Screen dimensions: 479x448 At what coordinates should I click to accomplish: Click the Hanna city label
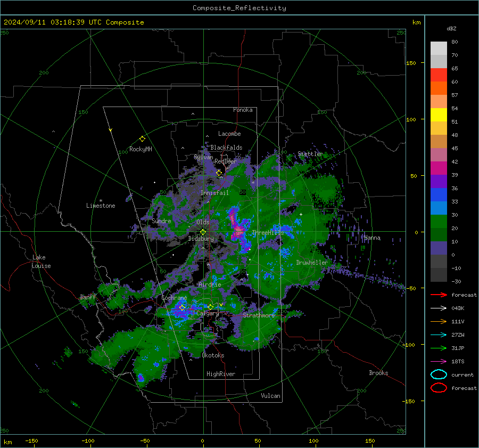click(x=372, y=238)
